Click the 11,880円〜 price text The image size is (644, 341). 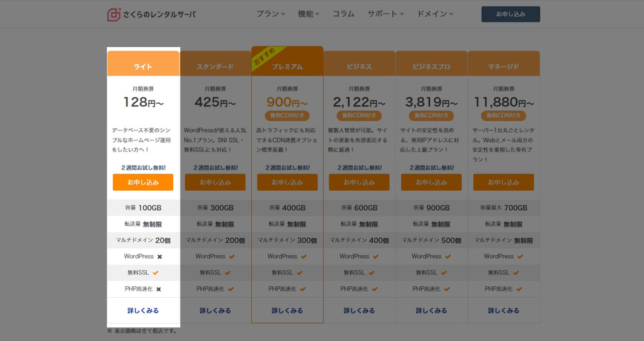click(x=504, y=102)
